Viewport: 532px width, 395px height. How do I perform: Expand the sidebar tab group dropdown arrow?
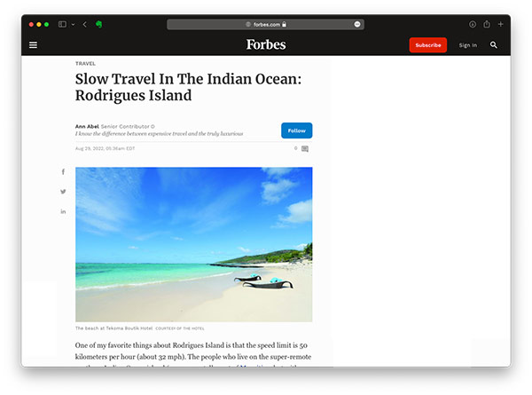tap(73, 25)
